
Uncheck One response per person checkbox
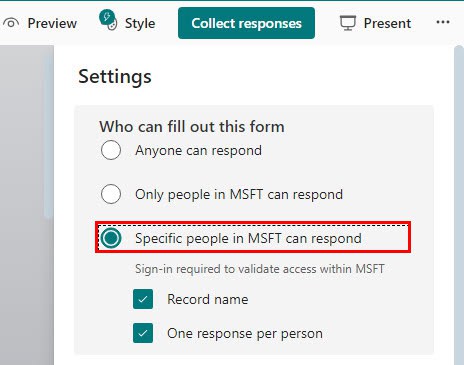pos(143,333)
